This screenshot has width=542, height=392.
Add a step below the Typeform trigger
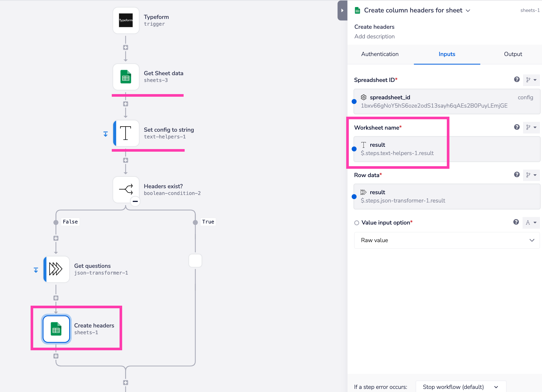(126, 47)
